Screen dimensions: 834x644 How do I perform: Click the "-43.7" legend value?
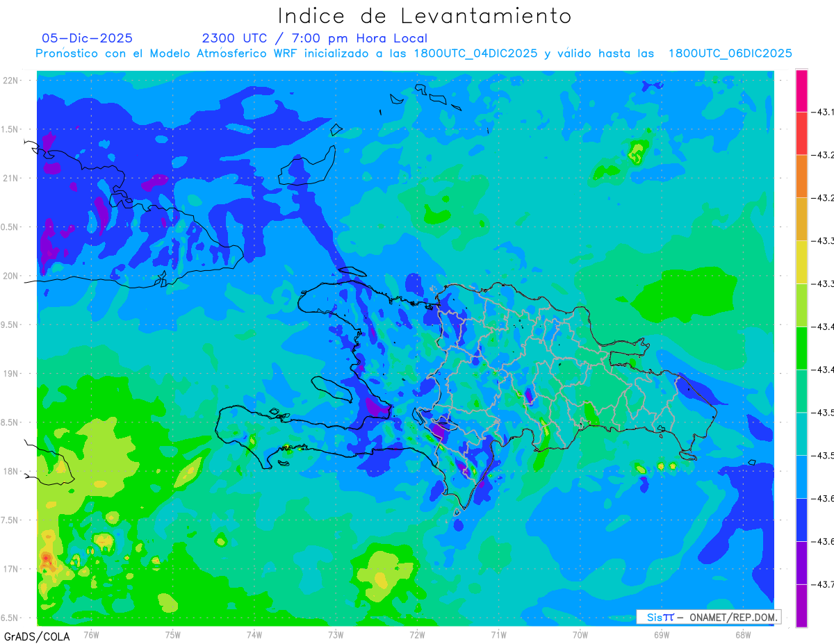pos(823,584)
